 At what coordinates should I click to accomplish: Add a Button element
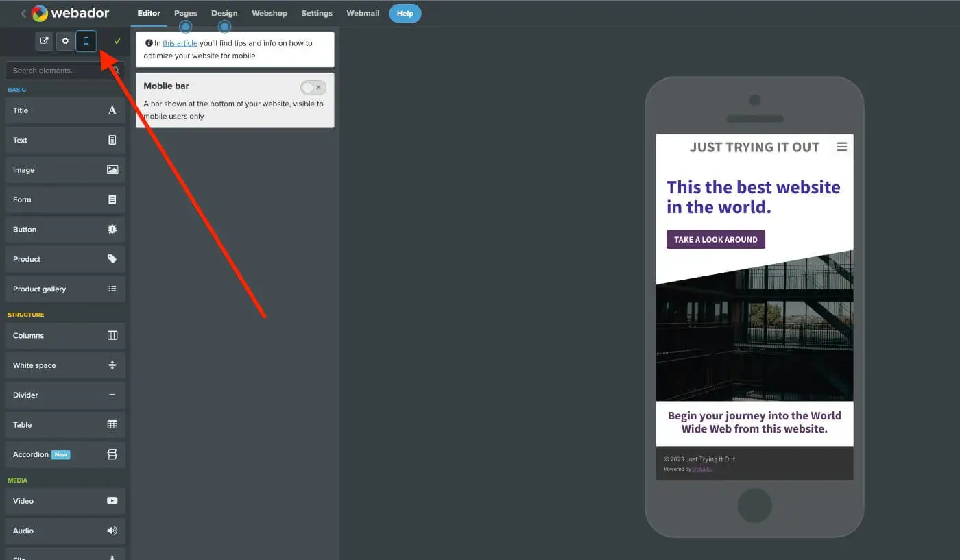coord(65,230)
